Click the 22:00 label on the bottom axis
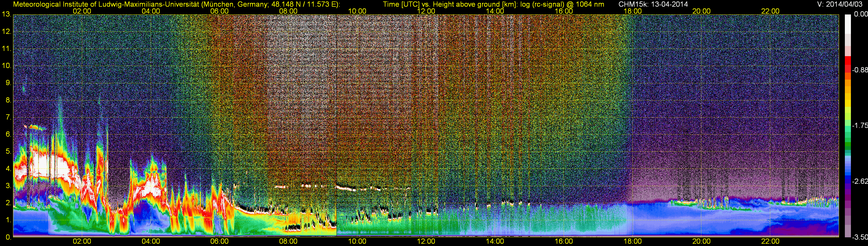The image size is (868, 246). pos(770,241)
